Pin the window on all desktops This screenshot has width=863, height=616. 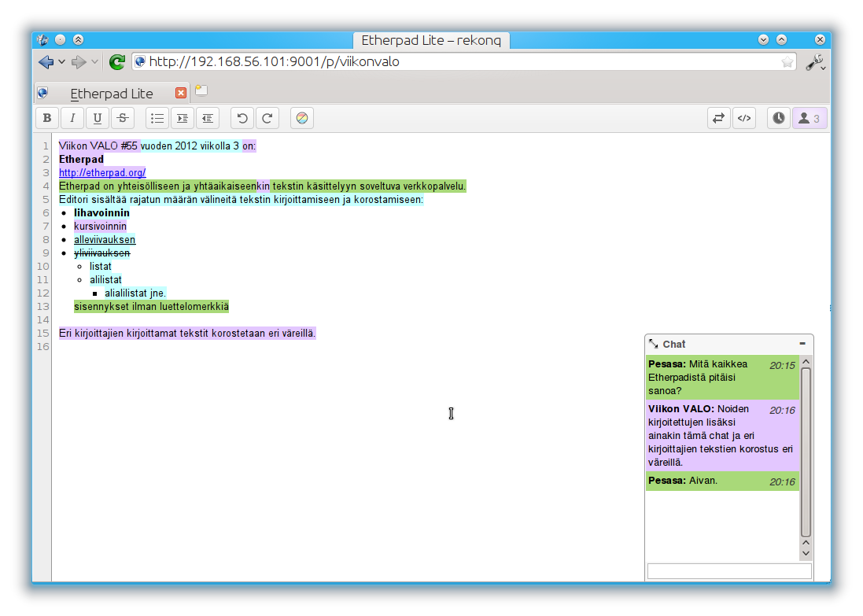pos(61,39)
